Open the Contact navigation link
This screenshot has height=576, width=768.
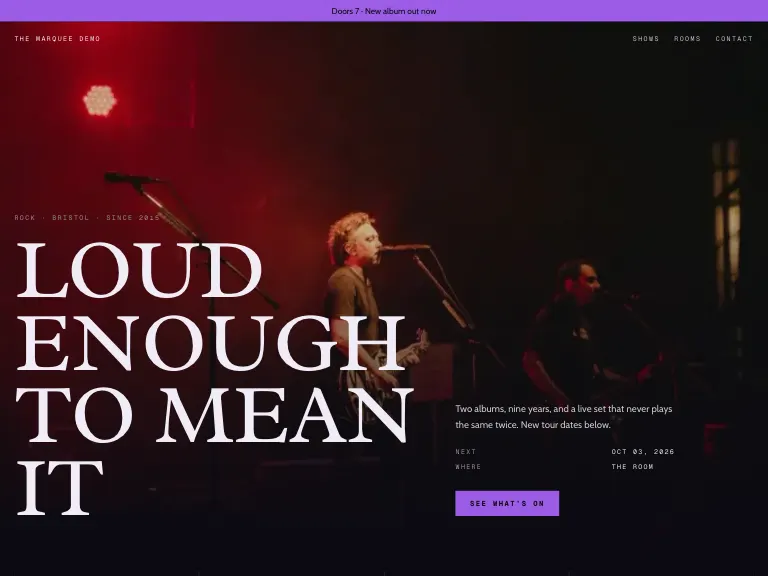click(x=734, y=39)
